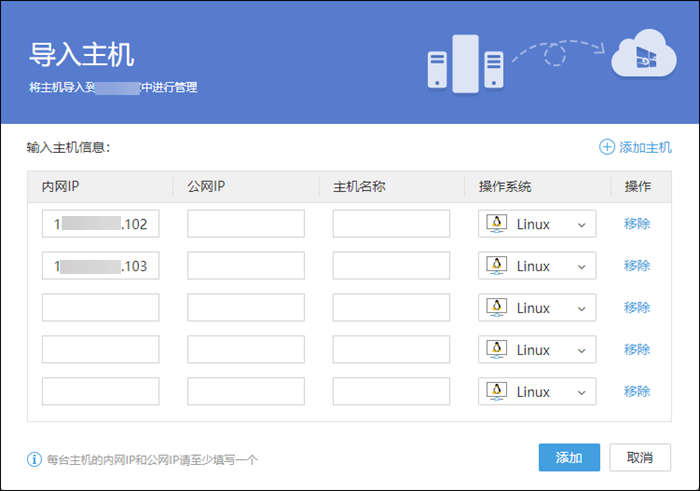
Task: Select the 主机名称 field in the fifth row
Action: 391,392
